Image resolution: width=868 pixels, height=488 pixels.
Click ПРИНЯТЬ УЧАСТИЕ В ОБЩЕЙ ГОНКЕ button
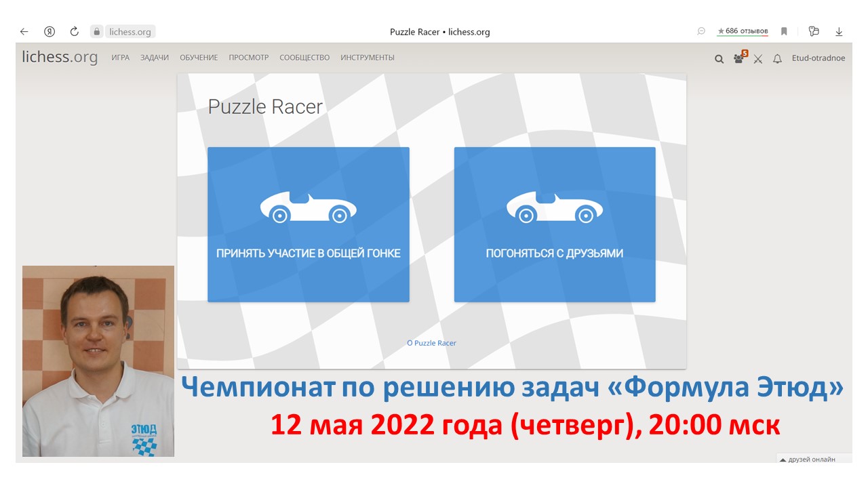pyautogui.click(x=309, y=224)
